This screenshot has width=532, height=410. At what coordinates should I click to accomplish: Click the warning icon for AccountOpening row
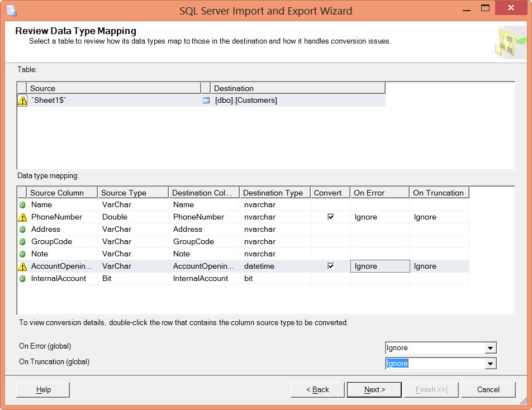click(x=22, y=266)
